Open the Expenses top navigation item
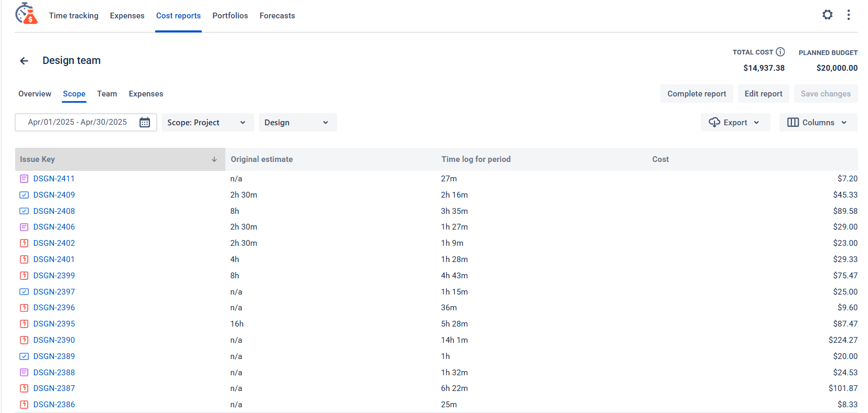The height and width of the screenshot is (413, 868). point(127,16)
